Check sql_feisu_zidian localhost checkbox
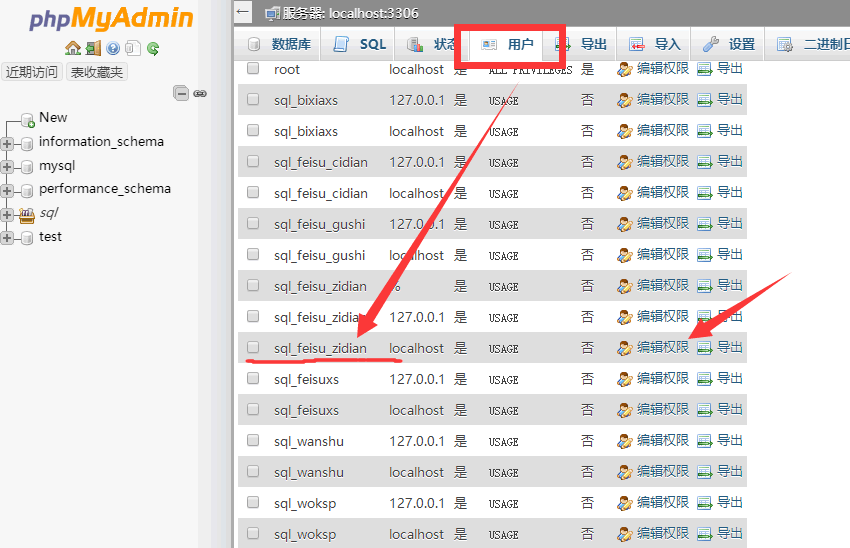Viewport: 850px width, 548px height. tap(253, 347)
